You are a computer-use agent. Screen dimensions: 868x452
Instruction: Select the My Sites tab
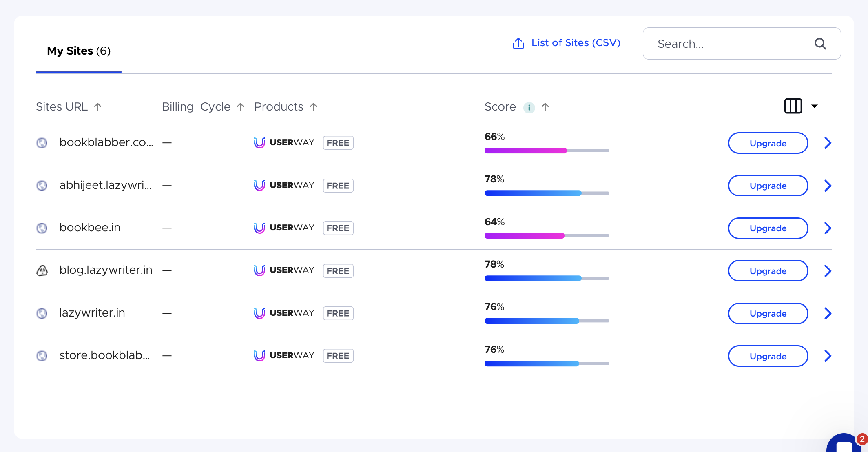point(78,51)
